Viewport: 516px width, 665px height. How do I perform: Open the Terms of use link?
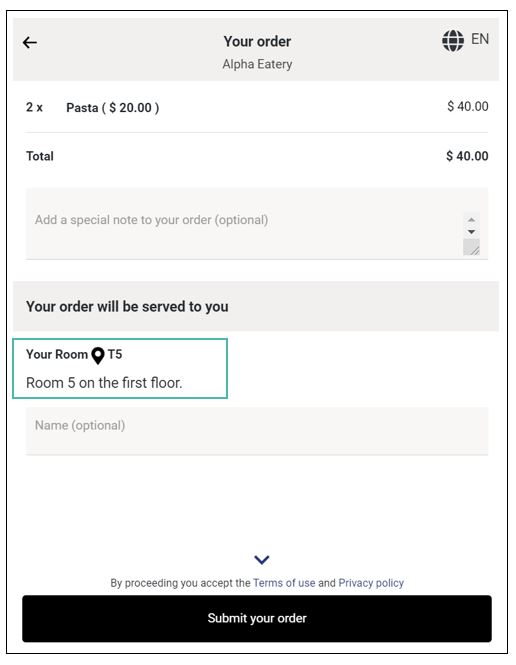click(284, 583)
